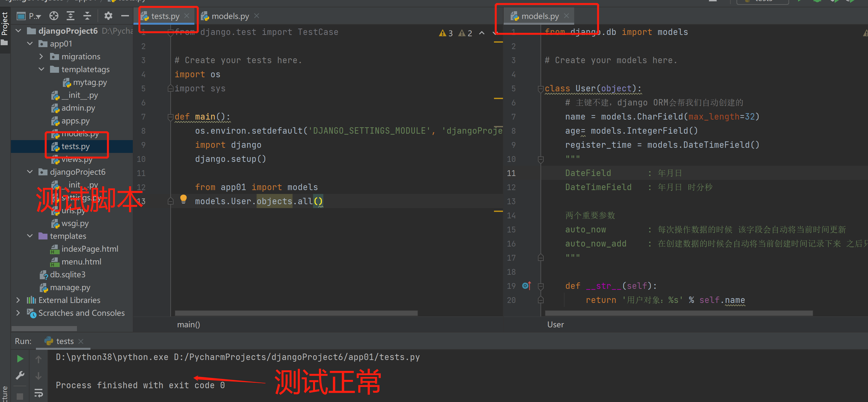Click the main() breadcrumb
The width and height of the screenshot is (868, 402).
tap(189, 324)
